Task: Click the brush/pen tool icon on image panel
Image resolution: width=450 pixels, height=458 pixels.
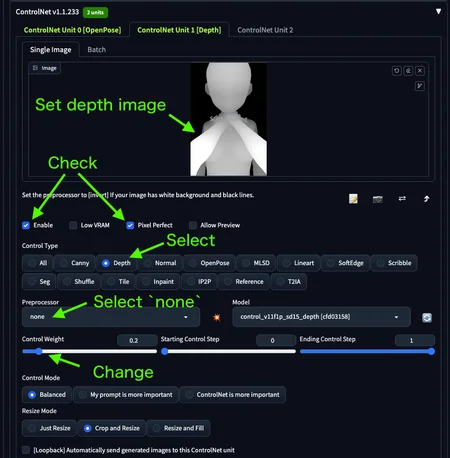Action: [x=420, y=86]
